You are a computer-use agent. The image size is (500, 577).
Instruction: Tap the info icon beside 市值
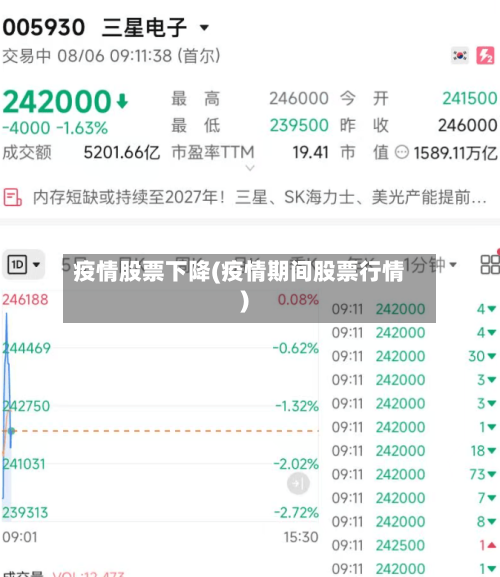[401, 152]
